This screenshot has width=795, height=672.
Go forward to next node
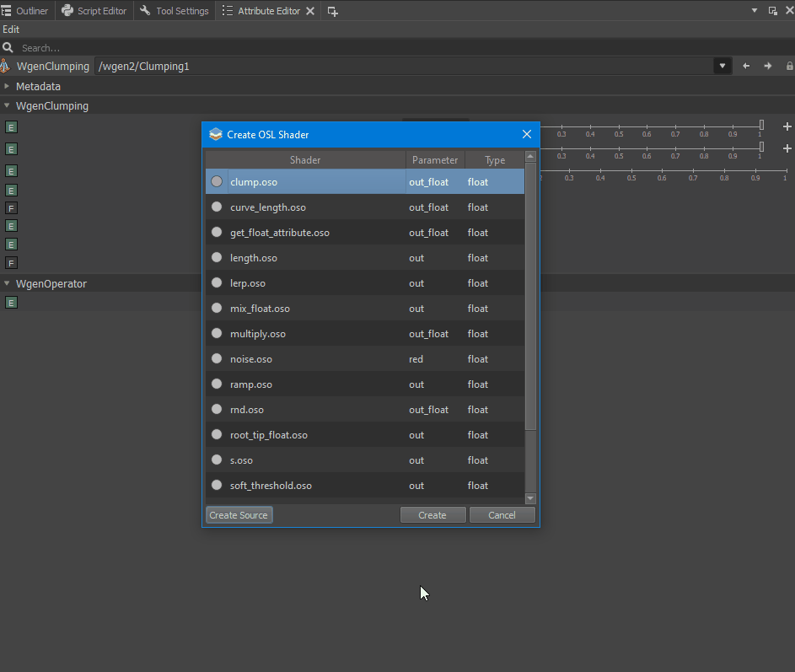768,66
